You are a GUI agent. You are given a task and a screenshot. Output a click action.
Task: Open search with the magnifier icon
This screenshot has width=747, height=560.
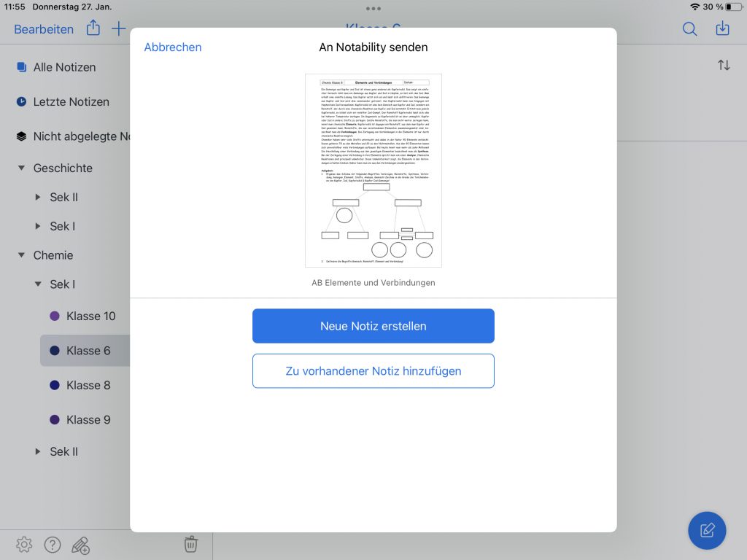[x=689, y=29]
